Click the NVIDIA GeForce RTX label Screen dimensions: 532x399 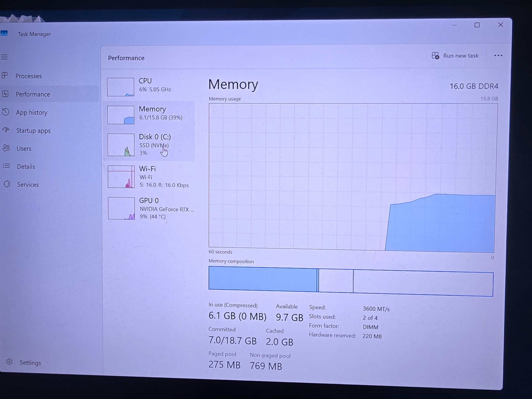pos(167,209)
